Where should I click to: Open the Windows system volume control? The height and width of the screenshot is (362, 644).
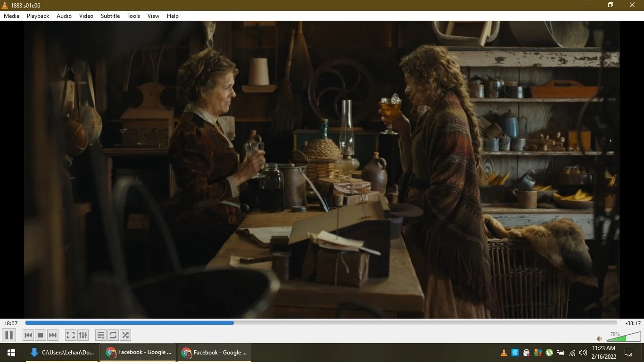584,353
